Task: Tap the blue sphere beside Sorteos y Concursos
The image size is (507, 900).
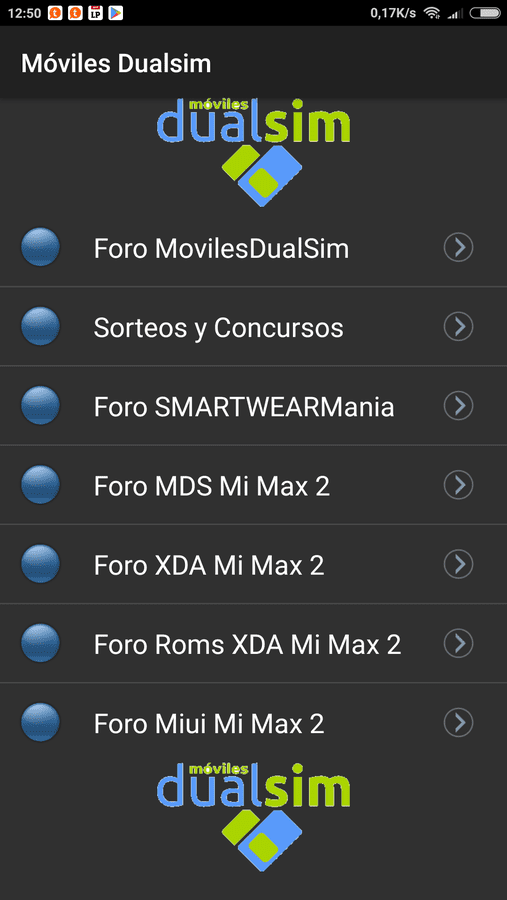Action: [x=40, y=327]
